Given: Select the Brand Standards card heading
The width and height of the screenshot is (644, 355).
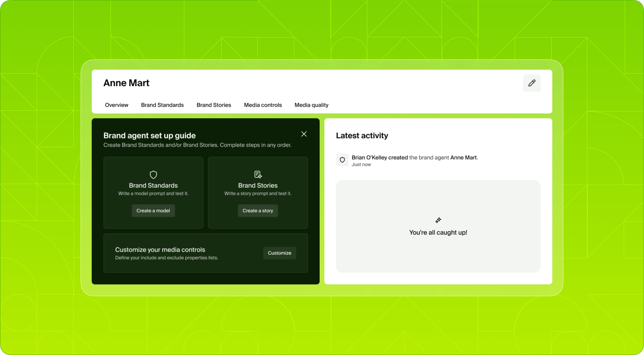Looking at the screenshot, I should point(153,185).
